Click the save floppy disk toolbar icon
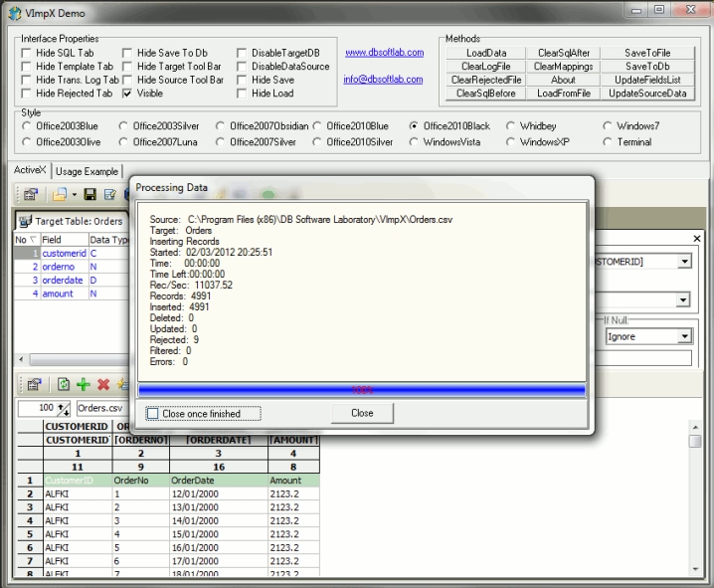 point(89,195)
